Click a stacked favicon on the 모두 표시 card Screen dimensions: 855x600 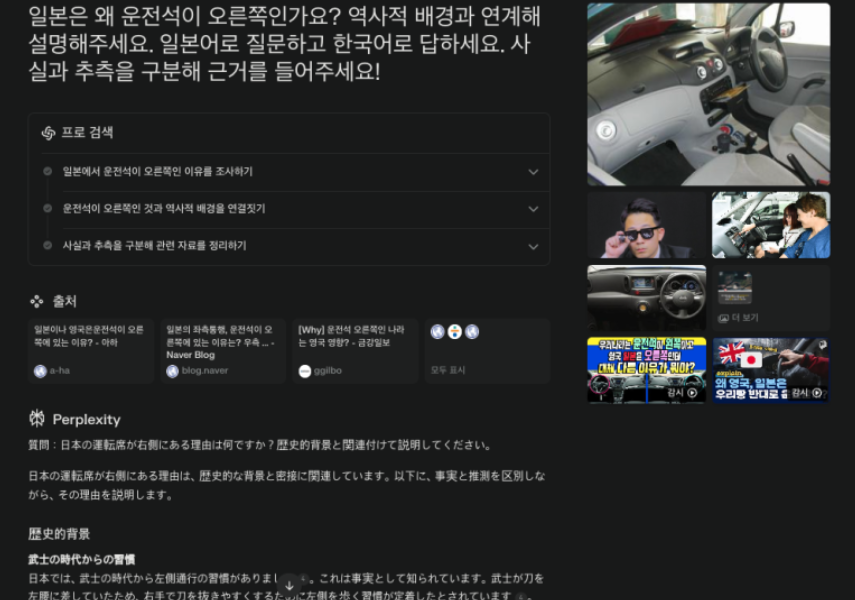[440, 330]
